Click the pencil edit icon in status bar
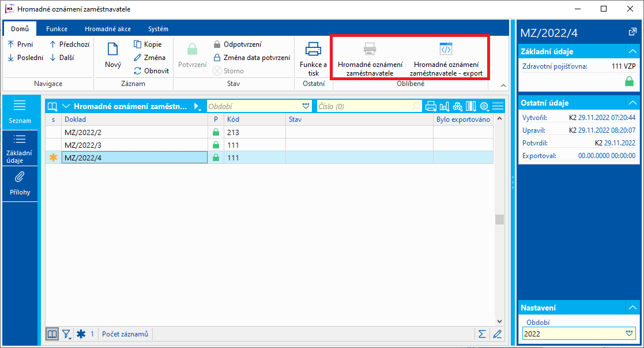Screen dimensions: 644x348 498,334
